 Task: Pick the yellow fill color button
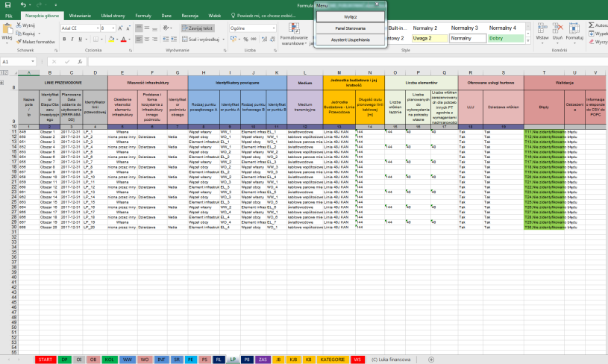click(x=111, y=39)
